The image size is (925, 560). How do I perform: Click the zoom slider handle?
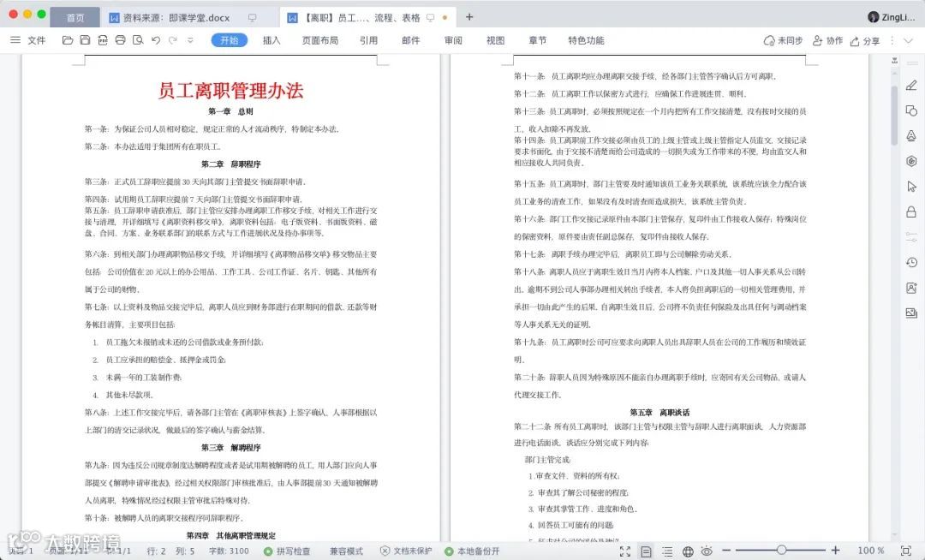781,550
